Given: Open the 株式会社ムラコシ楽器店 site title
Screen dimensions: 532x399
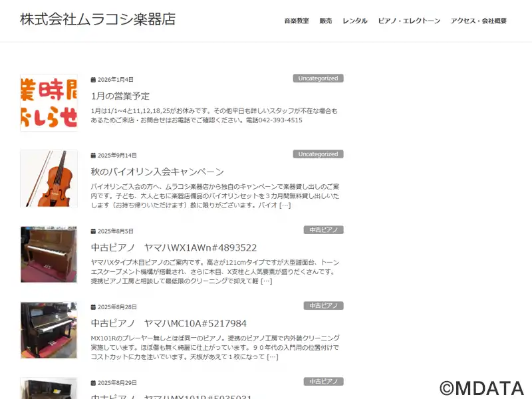Looking at the screenshot, I should click(98, 19).
